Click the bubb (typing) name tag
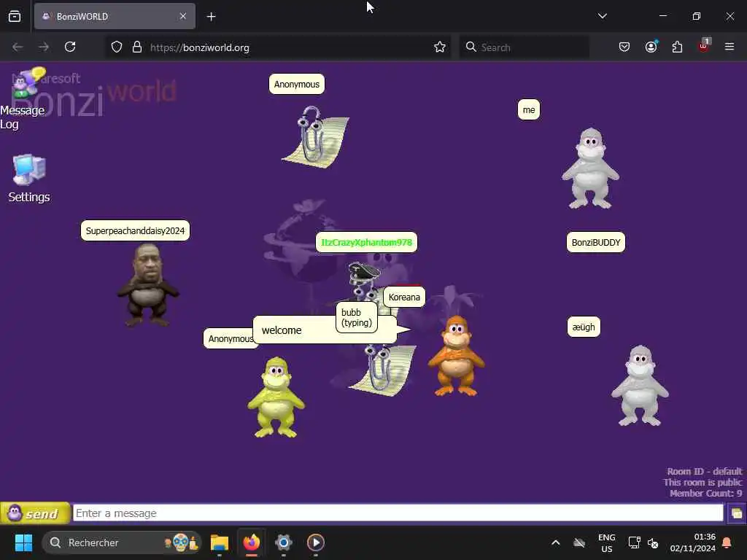 coord(356,317)
